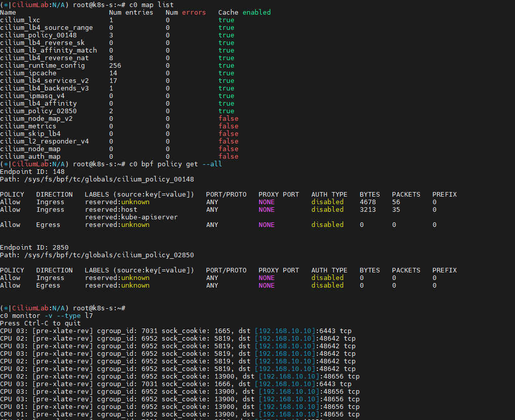Select the 'reserved:kube-apiserver' label
The height and width of the screenshot is (420, 515).
pos(131,217)
